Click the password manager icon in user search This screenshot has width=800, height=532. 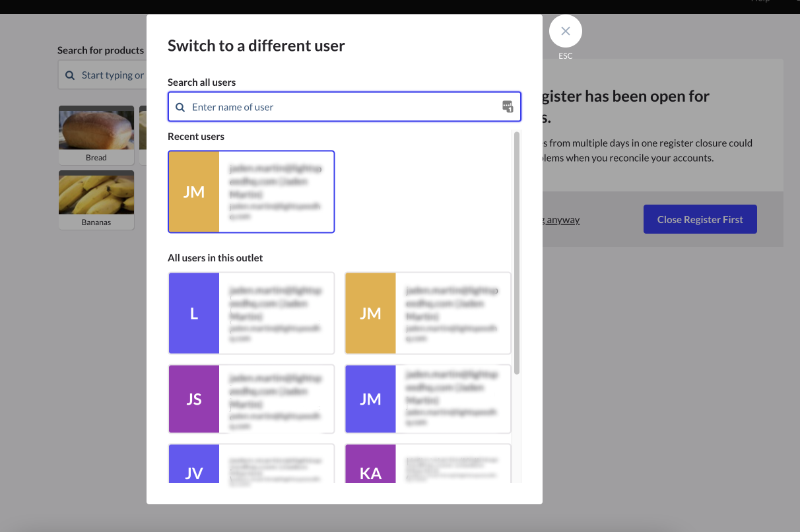tap(507, 107)
